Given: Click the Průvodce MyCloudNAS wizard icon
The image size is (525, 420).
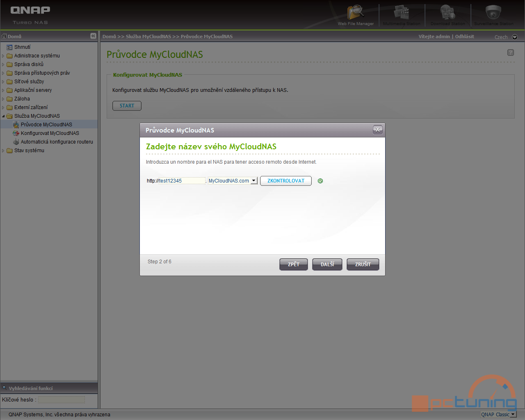Looking at the screenshot, I should [16, 125].
